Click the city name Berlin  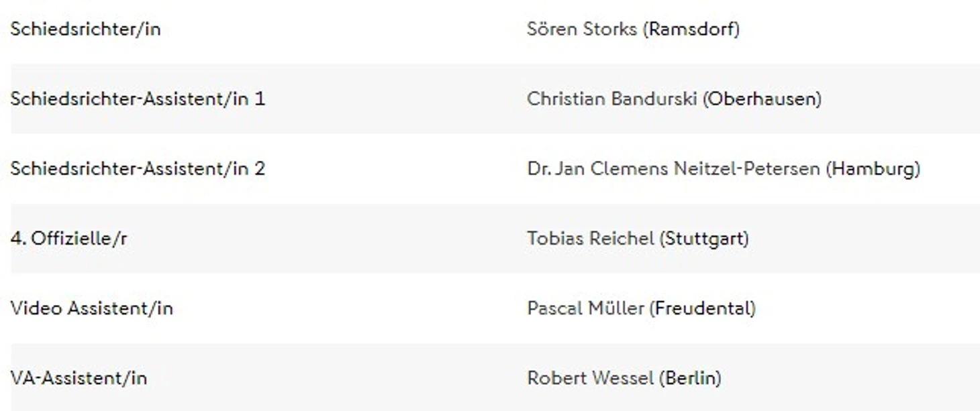coord(689,377)
